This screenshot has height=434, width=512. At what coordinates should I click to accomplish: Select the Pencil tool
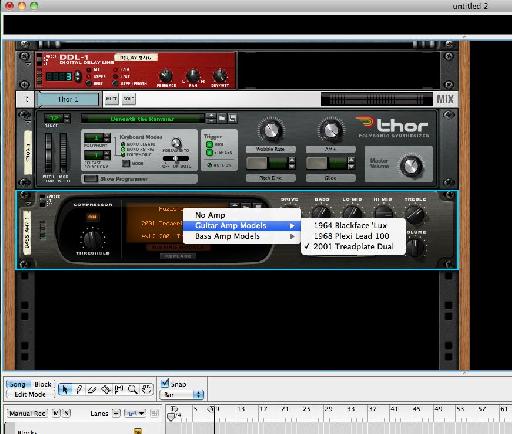[x=79, y=389]
